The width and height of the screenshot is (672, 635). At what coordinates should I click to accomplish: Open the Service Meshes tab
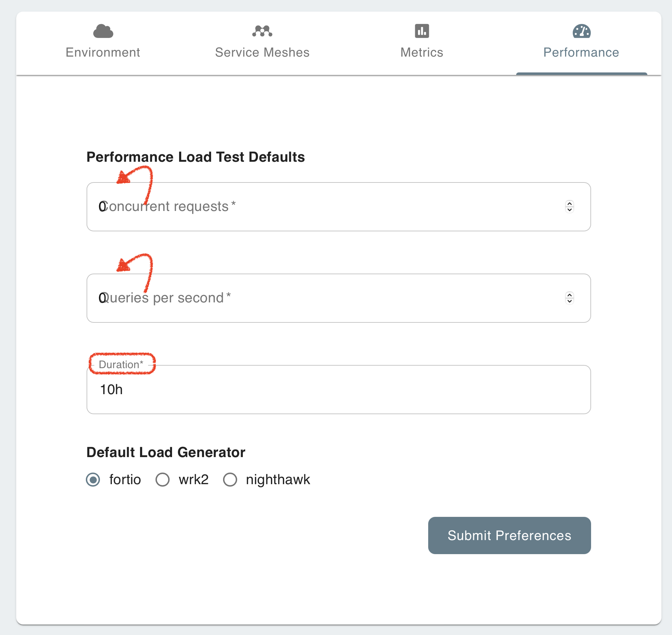pos(262,52)
